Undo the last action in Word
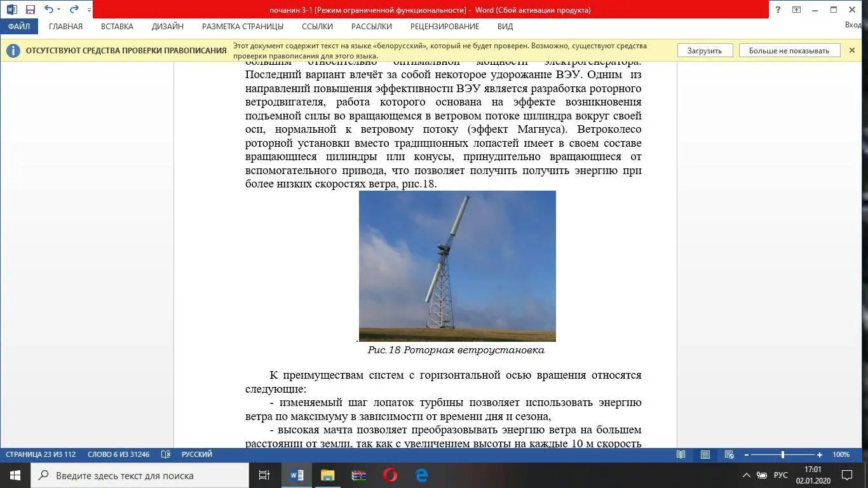This screenshot has height=488, width=868. coord(48,10)
